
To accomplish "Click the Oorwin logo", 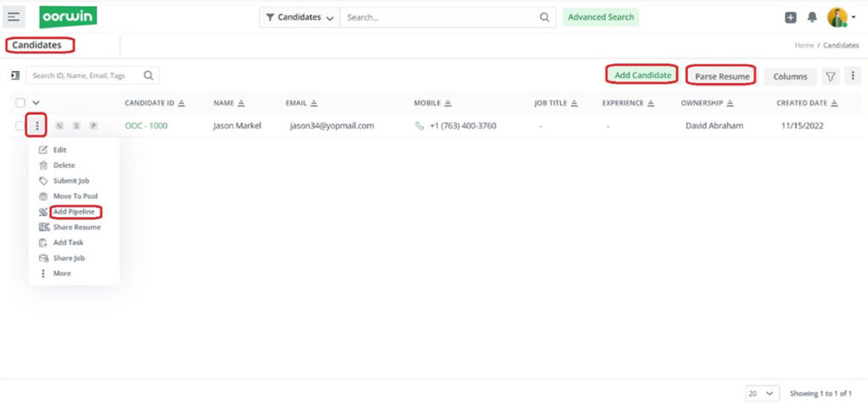I will pyautogui.click(x=68, y=17).
